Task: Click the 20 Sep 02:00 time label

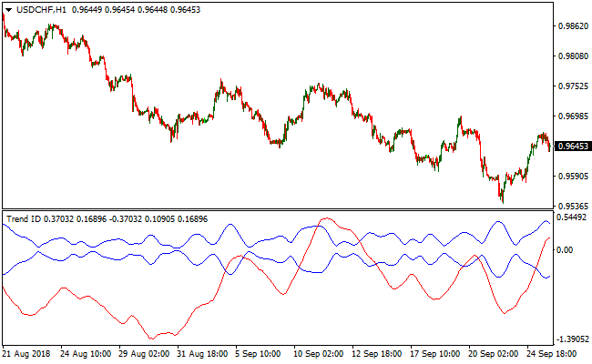Action: click(x=493, y=354)
